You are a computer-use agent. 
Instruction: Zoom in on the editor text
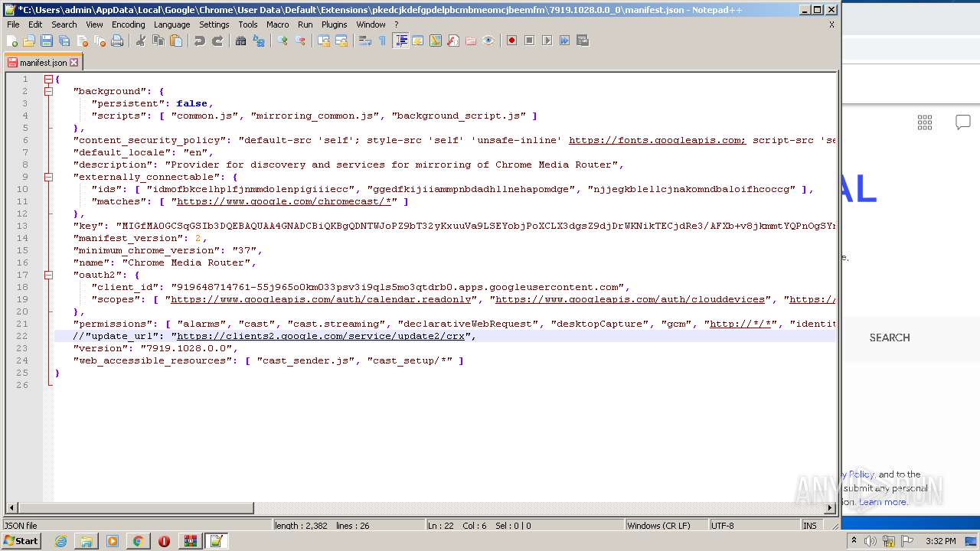(x=283, y=41)
